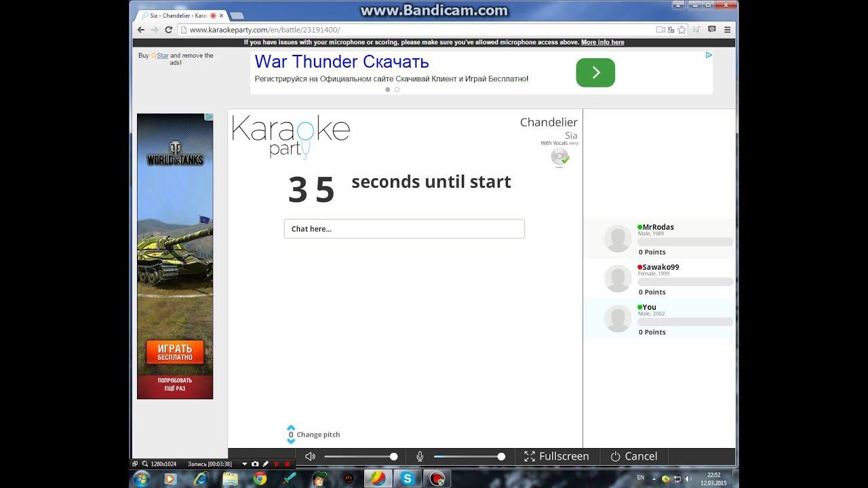The height and width of the screenshot is (488, 868).
Task: Open the Chrome hamburger menu
Action: [x=727, y=30]
